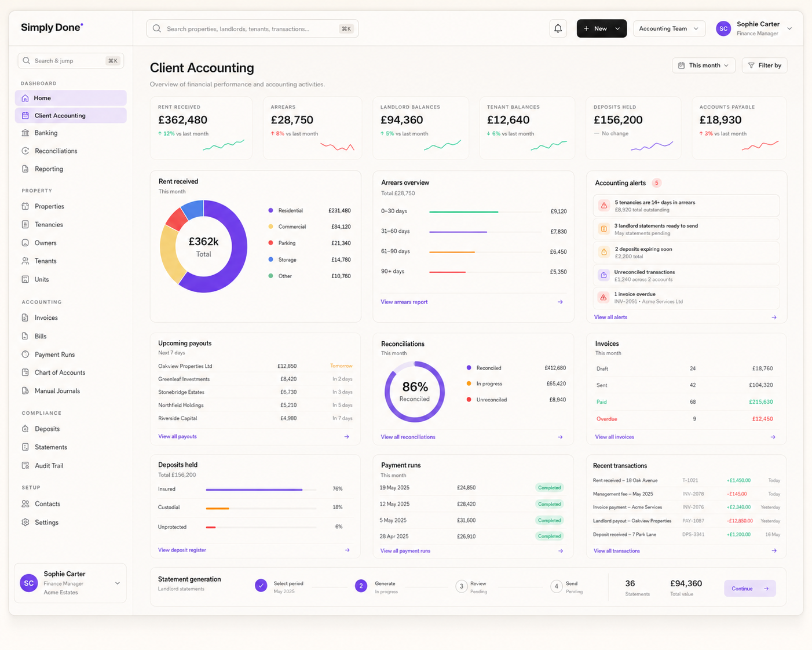Open Payment Runs in sidebar

(x=71, y=354)
